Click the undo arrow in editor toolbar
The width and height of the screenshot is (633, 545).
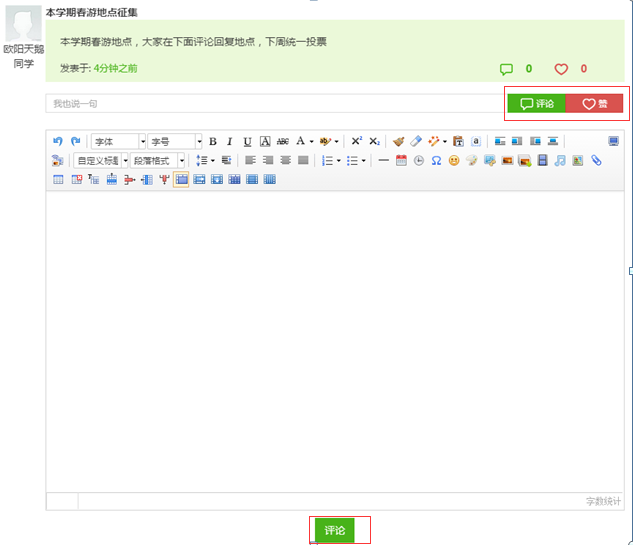click(57, 142)
